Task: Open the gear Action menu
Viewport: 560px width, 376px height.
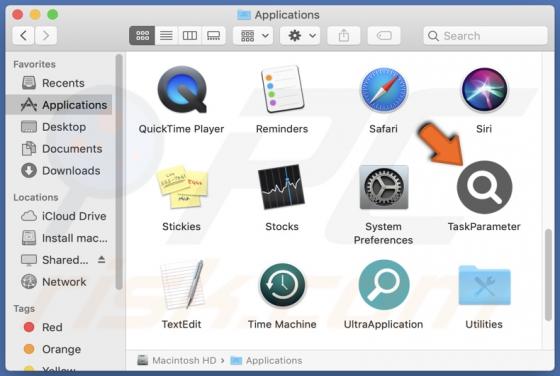Action: click(x=300, y=35)
